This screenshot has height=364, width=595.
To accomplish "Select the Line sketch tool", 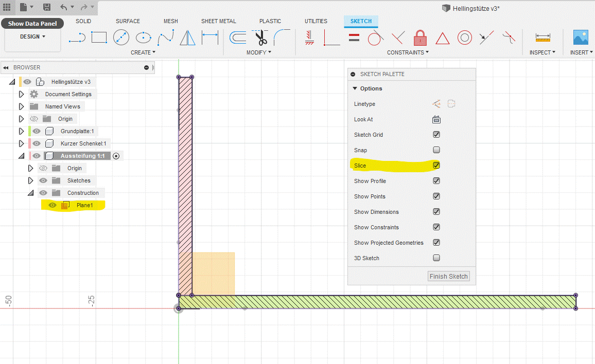I will pyautogui.click(x=77, y=38).
